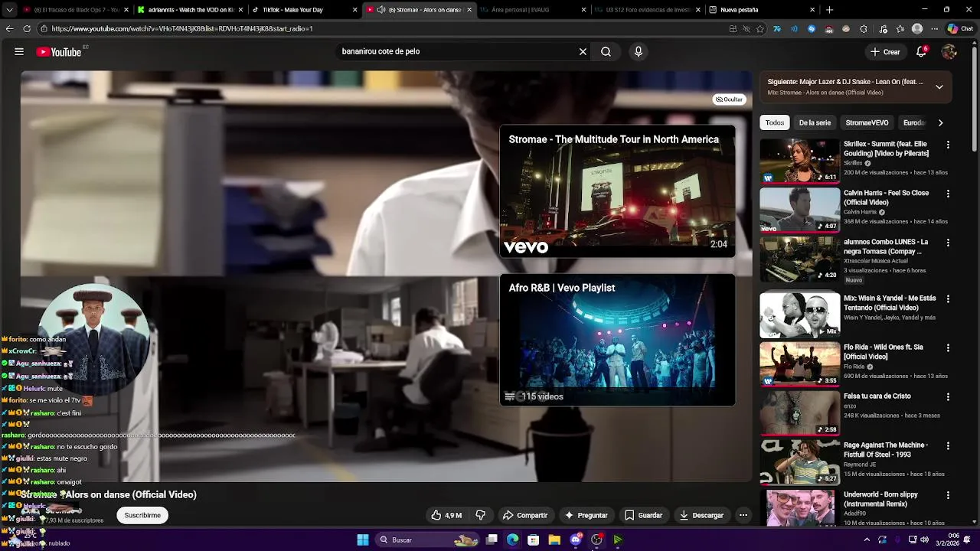Open YouTube notifications bell

(921, 52)
